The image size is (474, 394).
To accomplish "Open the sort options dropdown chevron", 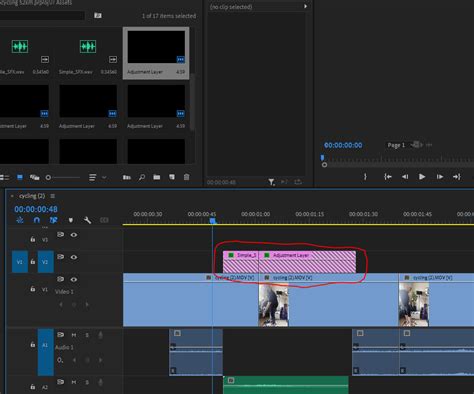I will tap(104, 177).
